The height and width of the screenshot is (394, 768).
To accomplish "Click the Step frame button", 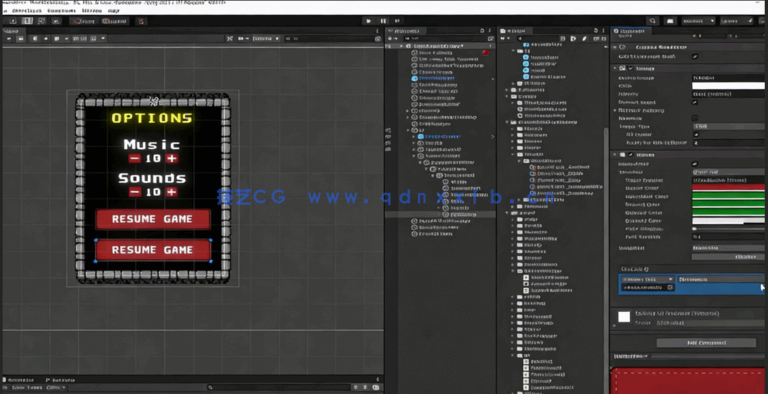I will pyautogui.click(x=397, y=21).
